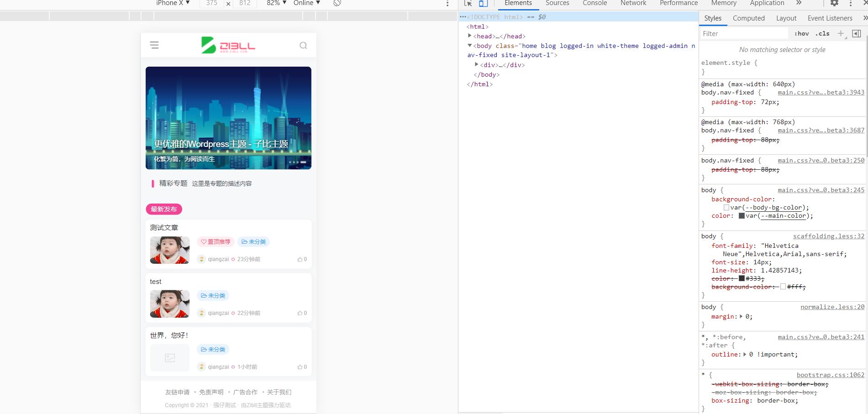This screenshot has width=868, height=414.
Task: Expand the head element in DOM tree
Action: 469,36
